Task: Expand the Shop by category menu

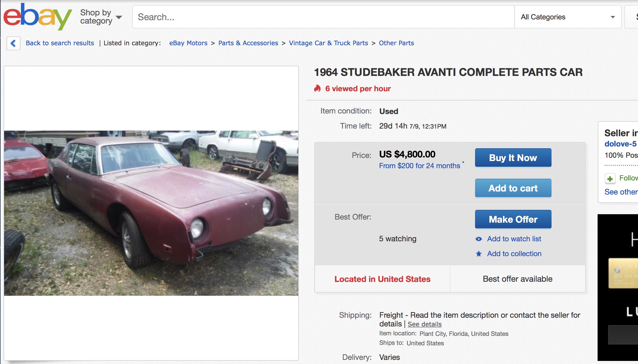Action: (x=101, y=17)
